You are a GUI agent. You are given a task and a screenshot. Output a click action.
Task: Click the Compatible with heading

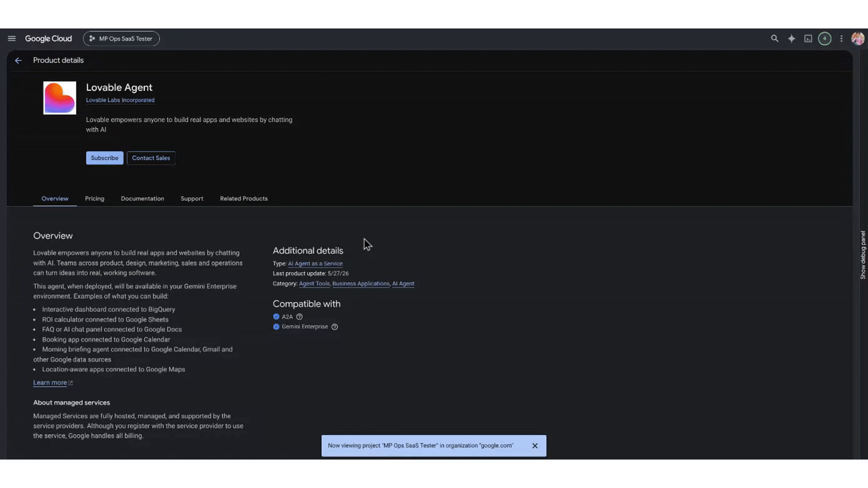[x=307, y=304]
